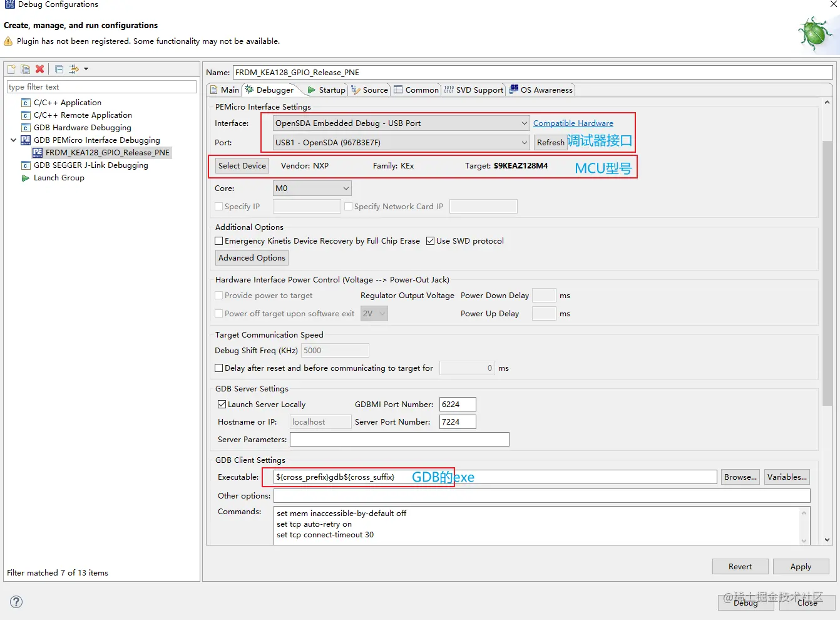Switch to the SVD Support tab
Screen dimensions: 840x620
474,90
